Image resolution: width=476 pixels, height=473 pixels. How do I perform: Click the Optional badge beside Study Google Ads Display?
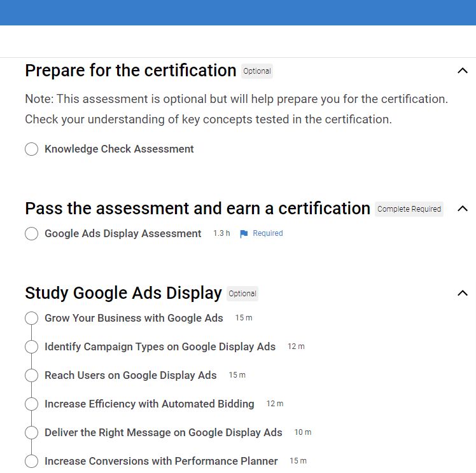point(242,294)
